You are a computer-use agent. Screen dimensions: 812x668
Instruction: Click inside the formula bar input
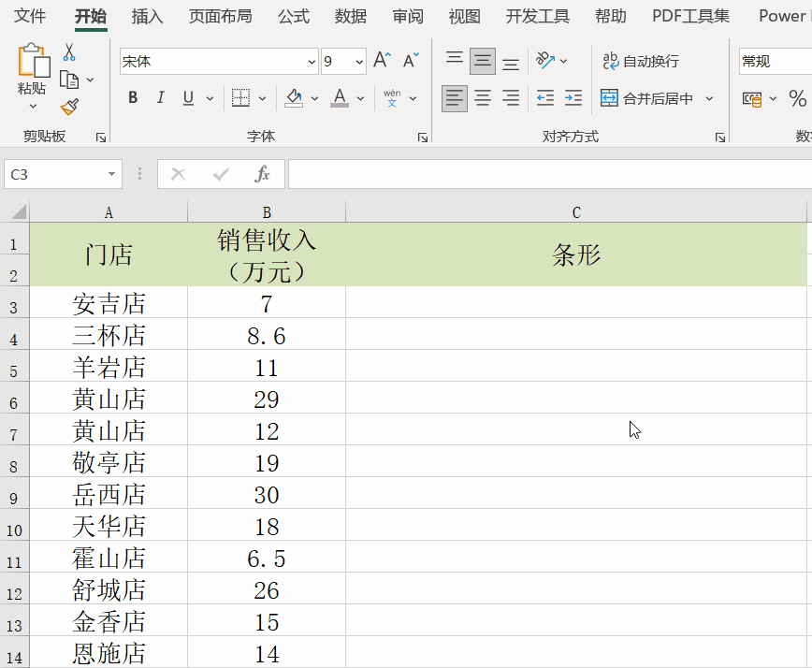(x=550, y=175)
